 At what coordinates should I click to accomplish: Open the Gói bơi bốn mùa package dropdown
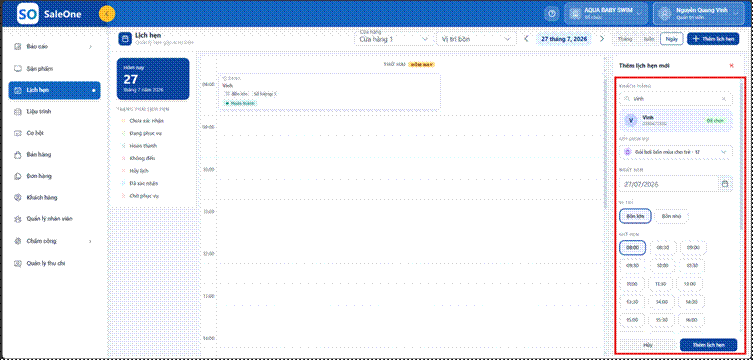coord(676,152)
